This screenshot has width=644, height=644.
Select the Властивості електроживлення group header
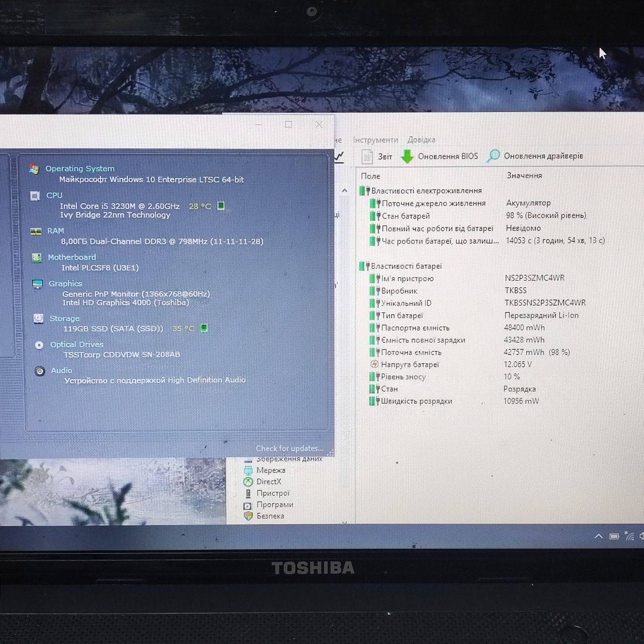[x=427, y=191]
